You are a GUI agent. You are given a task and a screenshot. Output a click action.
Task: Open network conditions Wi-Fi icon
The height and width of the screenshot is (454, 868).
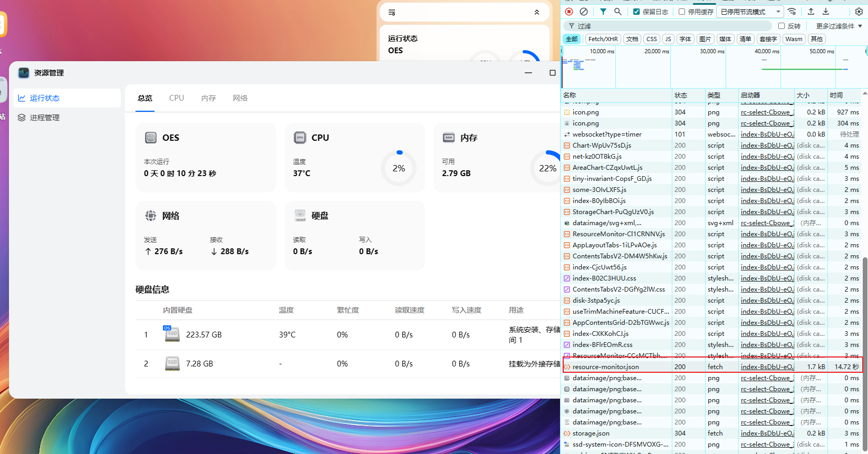(x=792, y=12)
